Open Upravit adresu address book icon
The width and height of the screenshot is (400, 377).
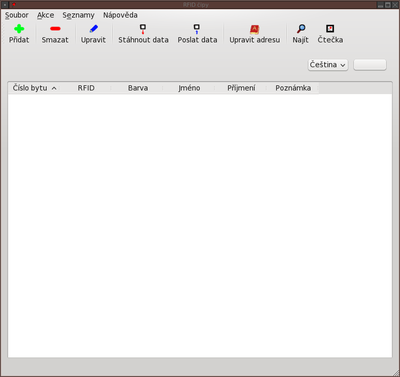(255, 29)
